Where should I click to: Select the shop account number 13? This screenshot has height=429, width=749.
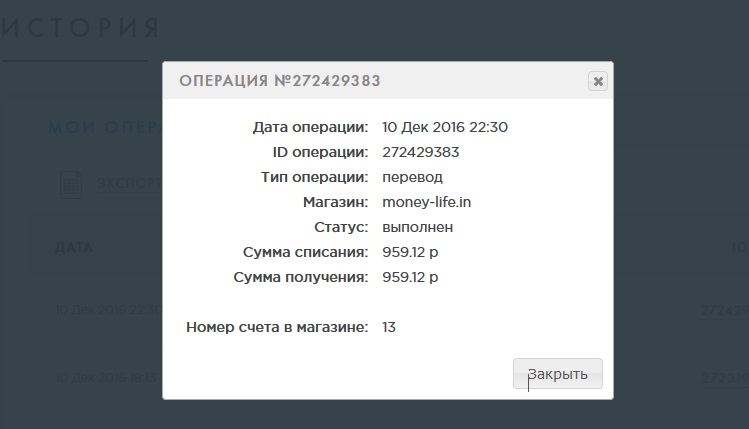point(389,327)
